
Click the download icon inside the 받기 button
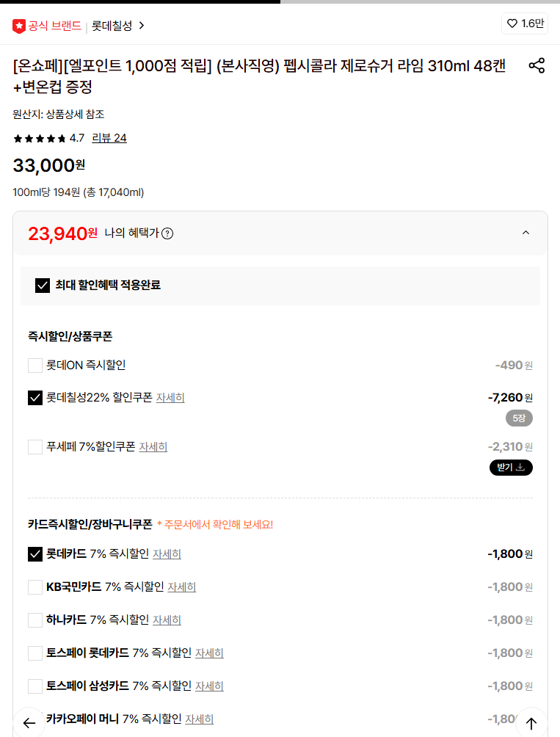(x=520, y=468)
